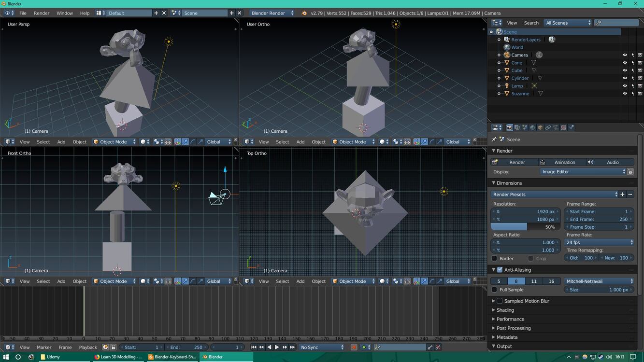Open the 24 fps frame rate dropdown
The image size is (644, 362).
tap(599, 242)
